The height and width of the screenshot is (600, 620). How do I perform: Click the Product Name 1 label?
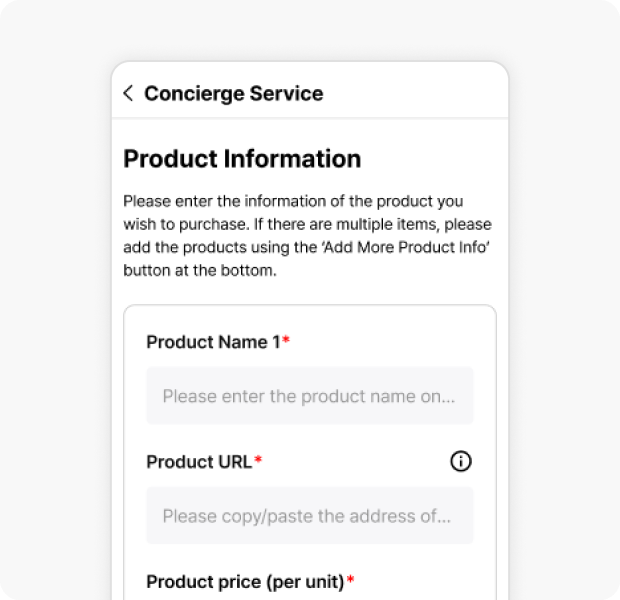[x=213, y=342]
